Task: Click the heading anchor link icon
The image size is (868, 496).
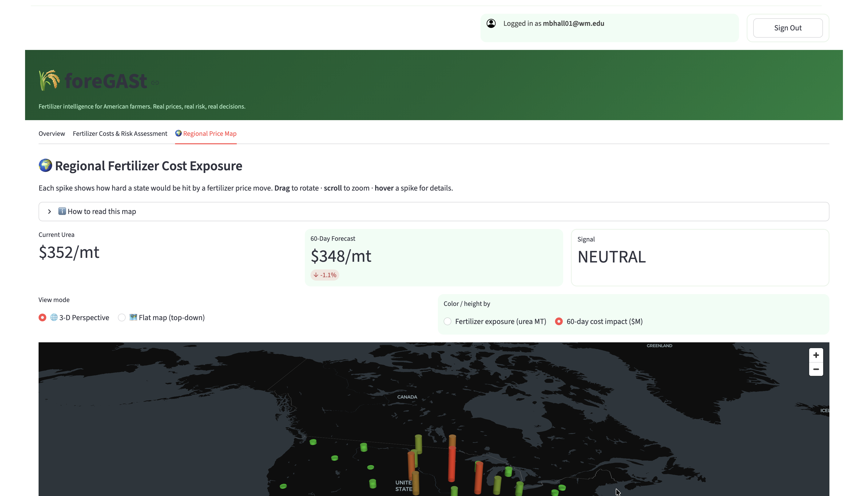Action: pos(155,83)
